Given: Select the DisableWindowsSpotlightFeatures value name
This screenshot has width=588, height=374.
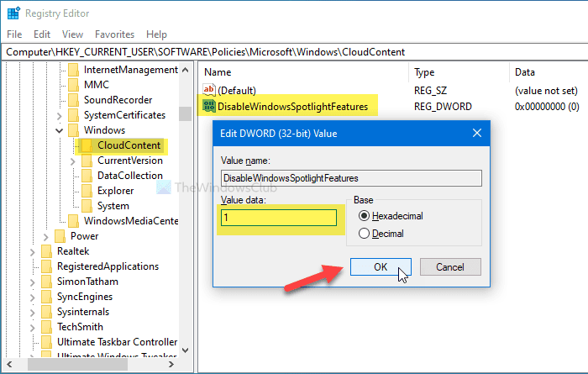Looking at the screenshot, I should tap(292, 107).
